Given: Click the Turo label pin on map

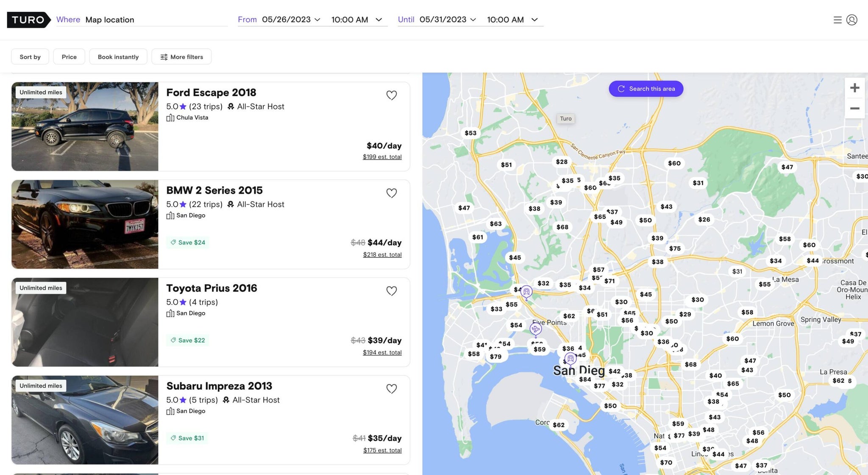Looking at the screenshot, I should click(565, 118).
